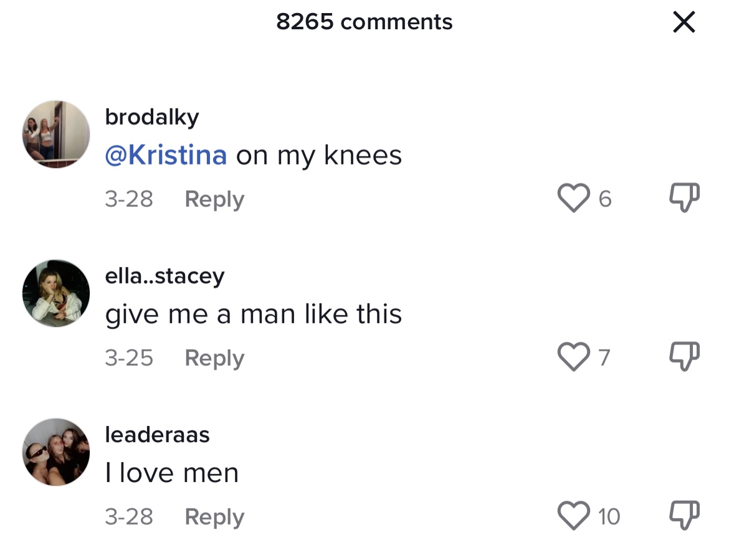Select the 'I love men' comment text
The image size is (729, 560).
coord(171,473)
